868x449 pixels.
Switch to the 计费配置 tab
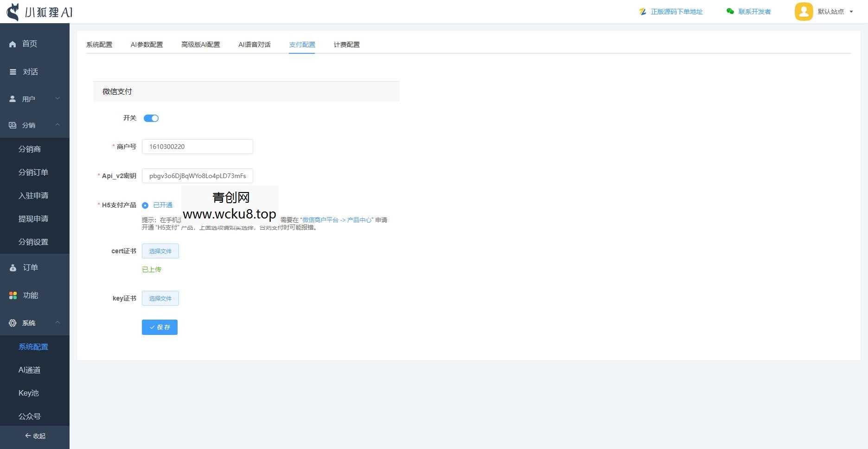coord(346,44)
